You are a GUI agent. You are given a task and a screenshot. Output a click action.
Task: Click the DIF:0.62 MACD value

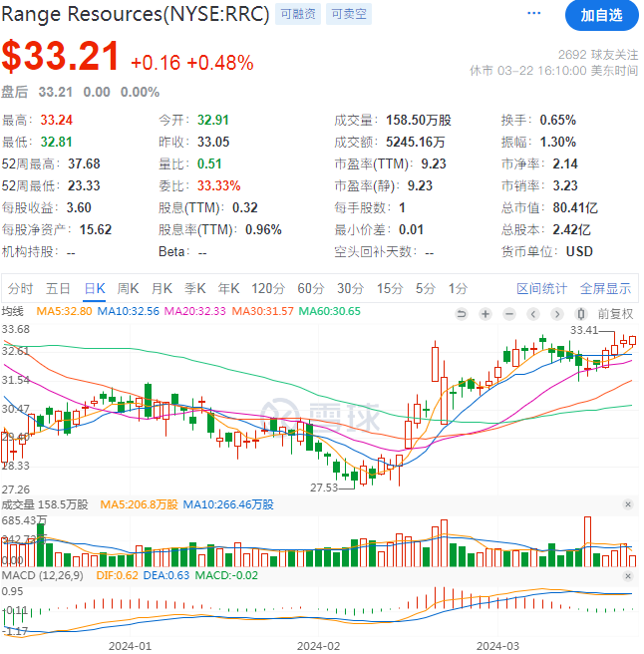[117, 575]
